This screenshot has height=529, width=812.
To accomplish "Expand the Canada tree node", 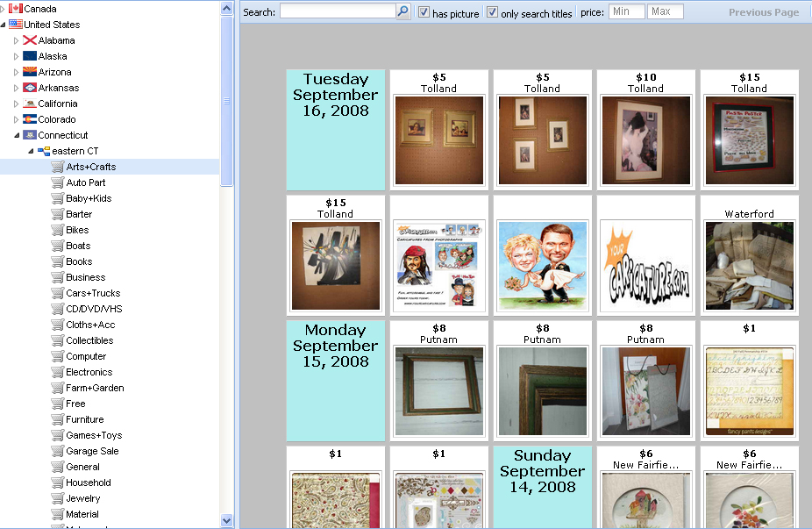I will [x=4, y=9].
